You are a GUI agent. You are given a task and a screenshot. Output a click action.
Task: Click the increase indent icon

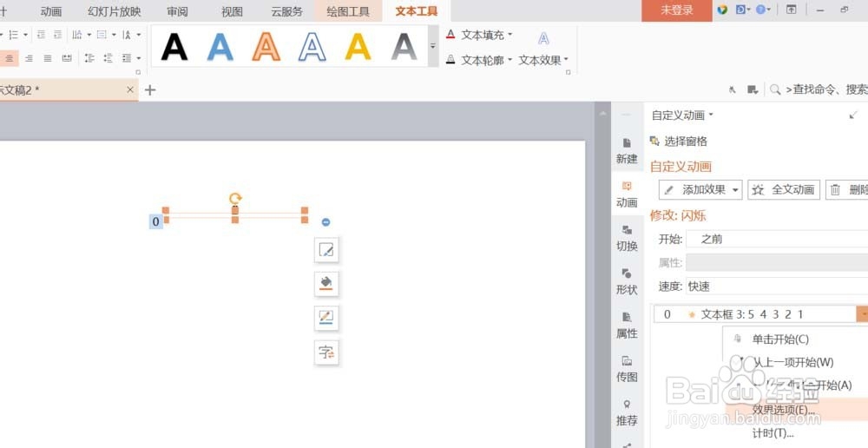click(57, 35)
